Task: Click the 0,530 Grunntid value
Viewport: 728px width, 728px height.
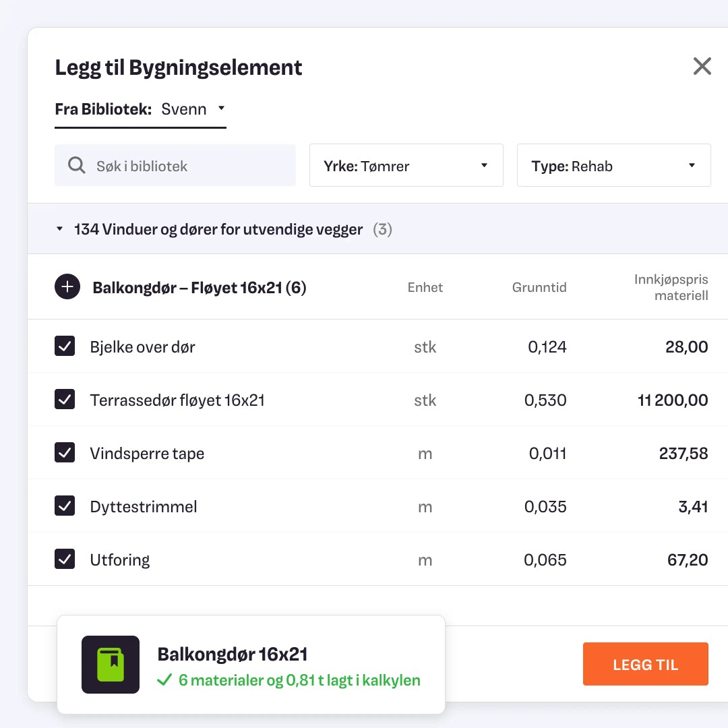Action: 545,400
